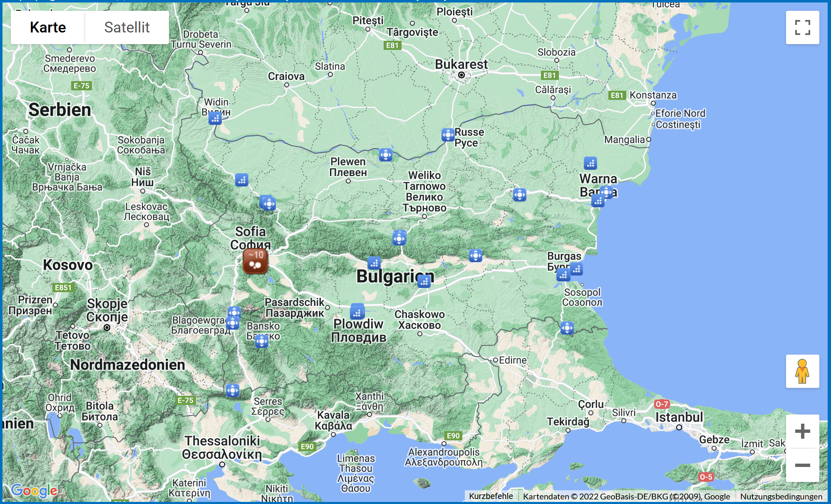Viewport: 831px width, 504px height.
Task: Click the blue marker south of Sosopol
Action: click(567, 328)
